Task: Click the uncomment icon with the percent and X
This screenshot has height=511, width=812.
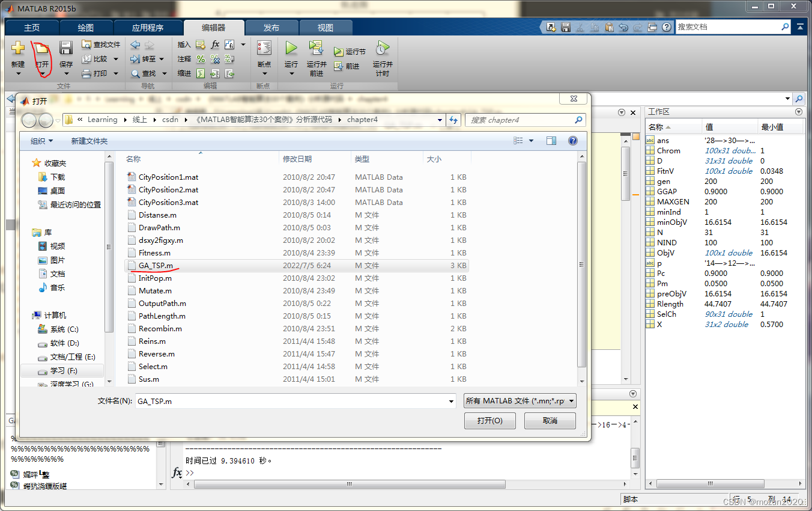Action: click(215, 59)
